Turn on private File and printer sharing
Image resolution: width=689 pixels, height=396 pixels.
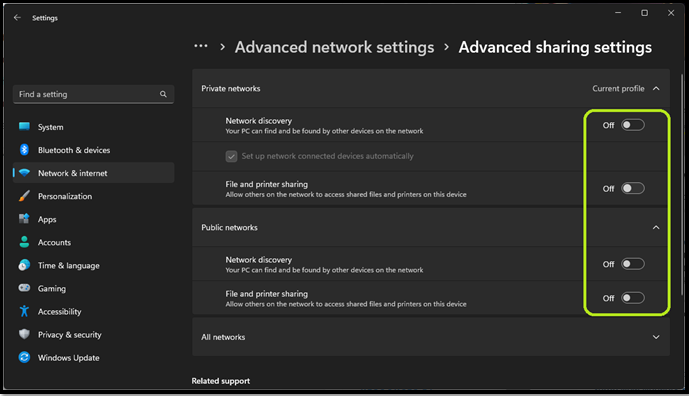[633, 188]
